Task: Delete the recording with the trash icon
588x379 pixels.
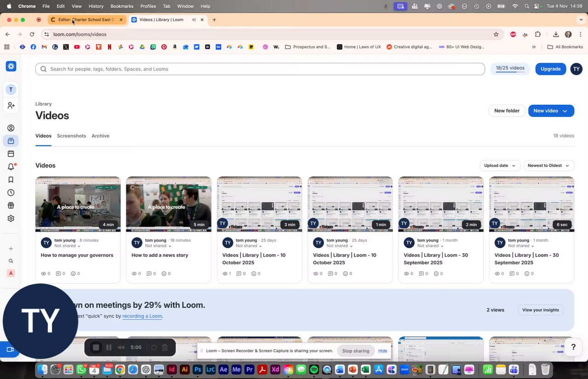Action: (x=165, y=347)
